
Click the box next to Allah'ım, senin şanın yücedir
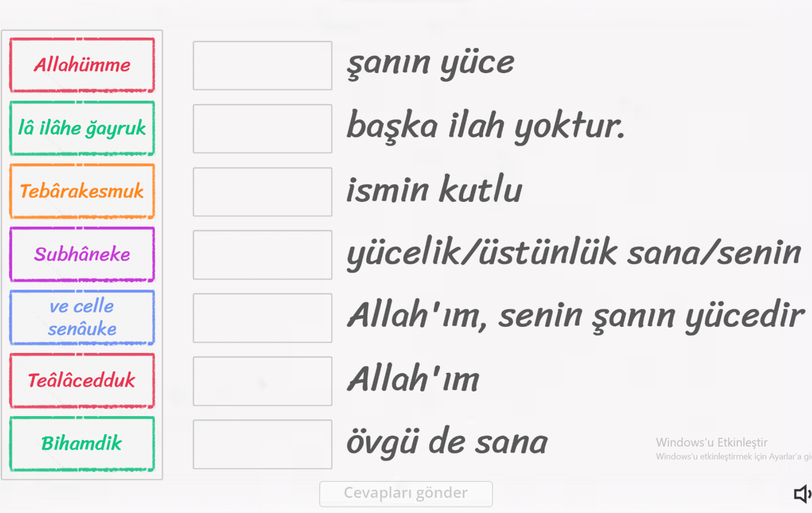262,318
